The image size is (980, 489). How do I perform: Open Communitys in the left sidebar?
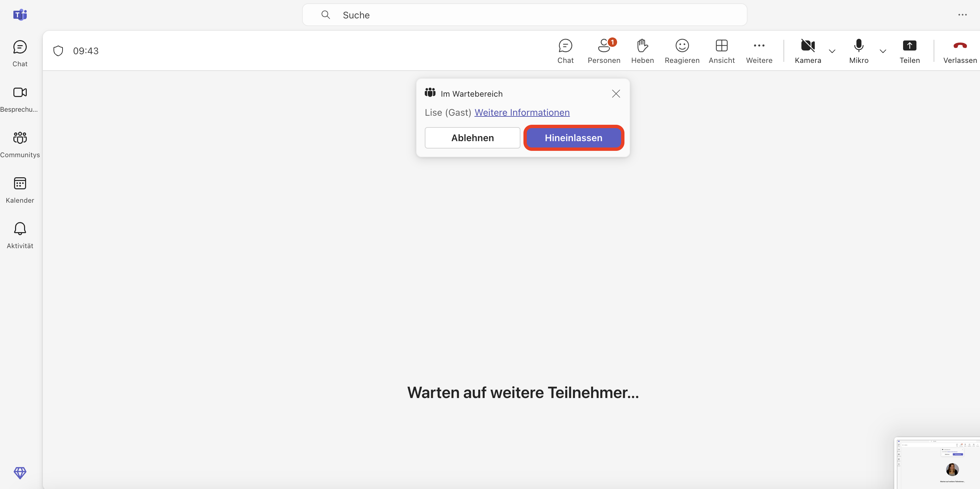click(x=20, y=144)
